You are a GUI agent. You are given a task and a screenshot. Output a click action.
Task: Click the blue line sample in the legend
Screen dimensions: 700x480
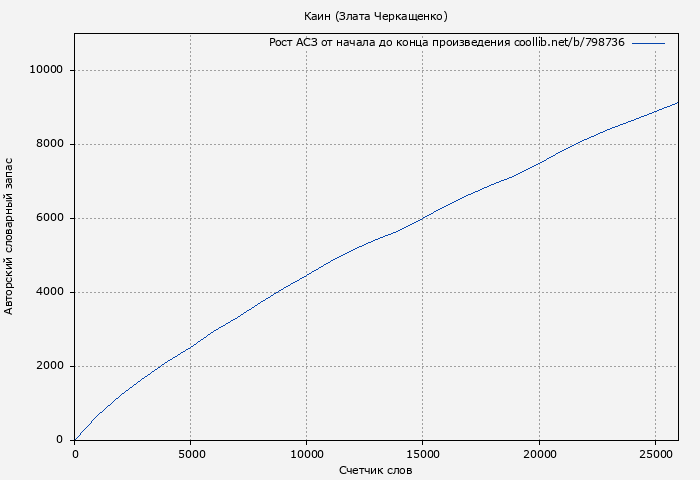(648, 43)
